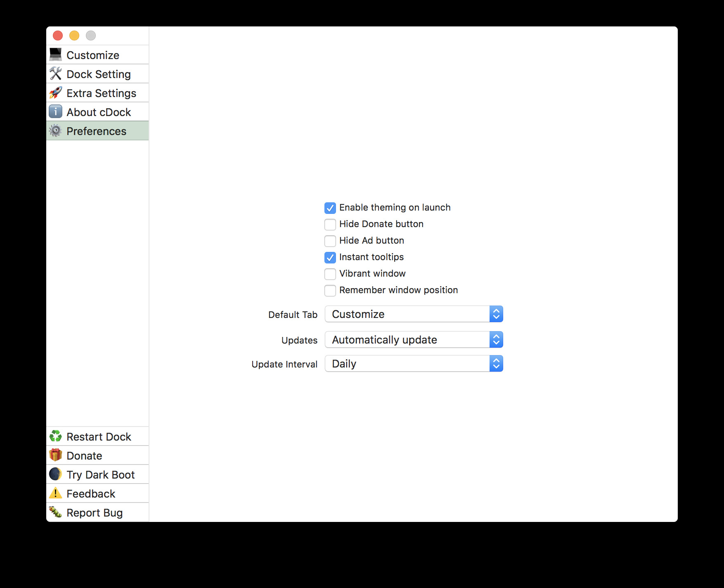Uncheck the Instant tooltips checkbox
This screenshot has height=588, width=724.
330,257
